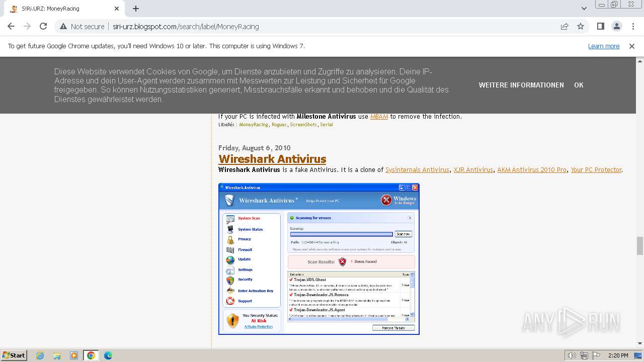Open the Chrome profile menu
Viewport: 644px width, 362px height.
tap(617, 26)
